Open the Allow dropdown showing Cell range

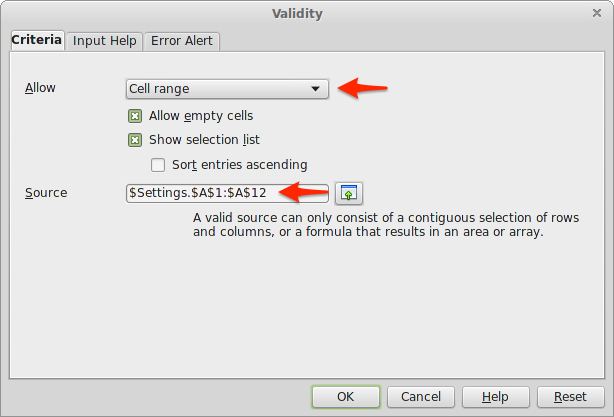[227, 89]
